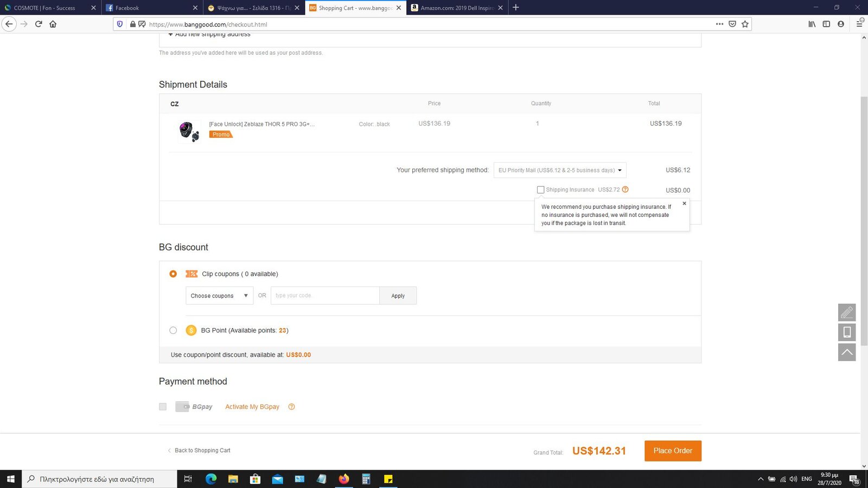Open Firefox library icon
Image resolution: width=868 pixels, height=488 pixels.
[x=812, y=24]
